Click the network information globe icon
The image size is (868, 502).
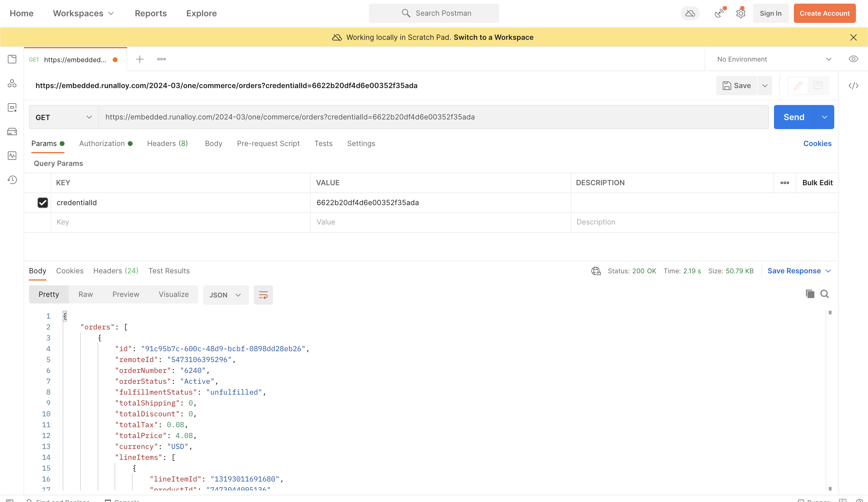pyautogui.click(x=596, y=271)
